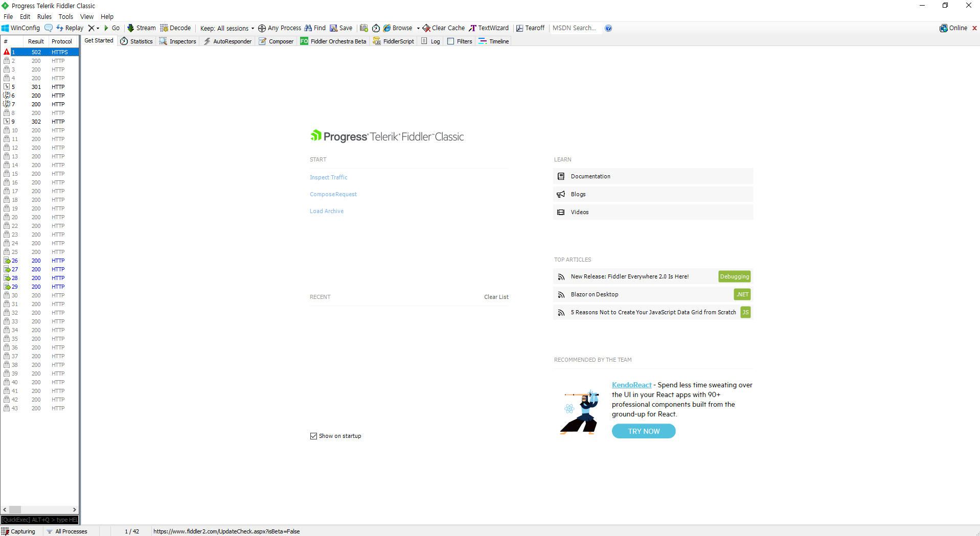980x536 pixels.
Task: Open the Edit menu
Action: pyautogui.click(x=25, y=17)
